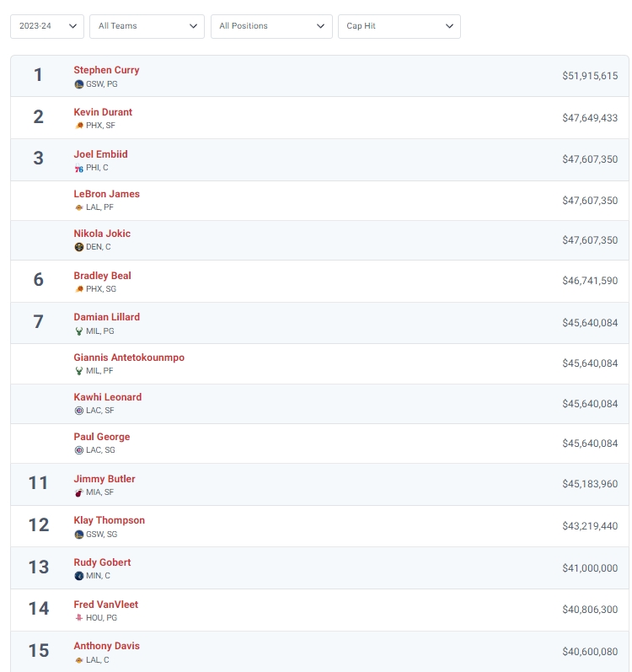Image resolution: width=632 pixels, height=672 pixels.
Task: Expand the All Teams filter dropdown
Action: pyautogui.click(x=147, y=26)
